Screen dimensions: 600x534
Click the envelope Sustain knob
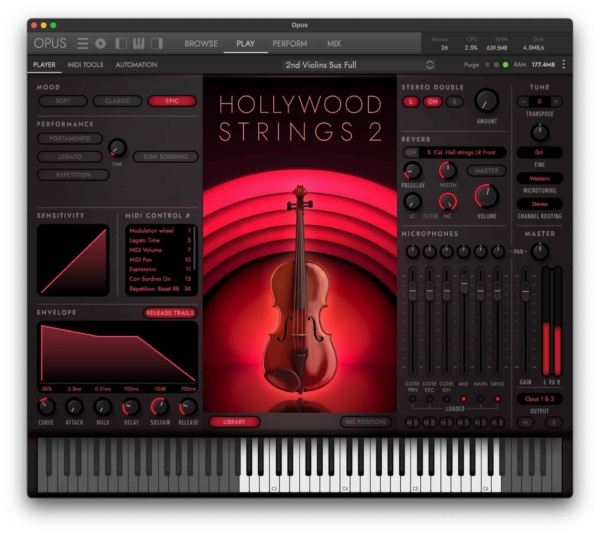(x=160, y=407)
